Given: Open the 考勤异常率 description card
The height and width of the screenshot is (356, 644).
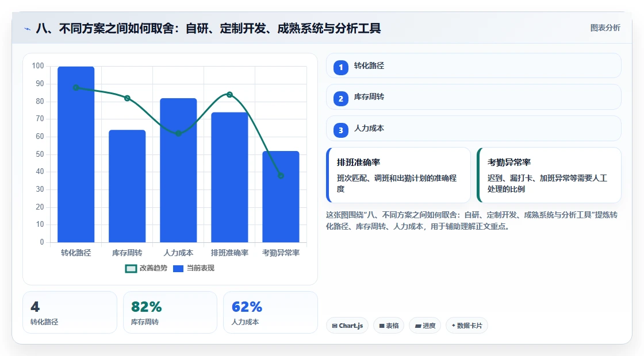Looking at the screenshot, I should pyautogui.click(x=549, y=175).
